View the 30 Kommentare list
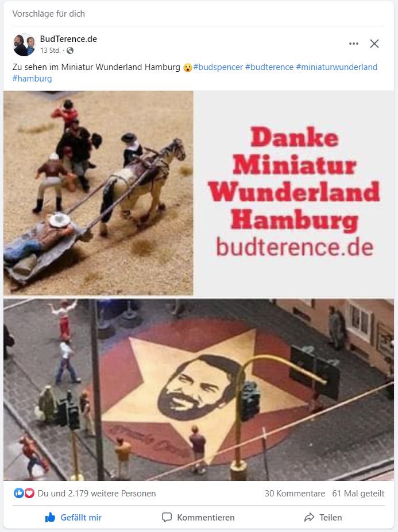Viewport: 398px width, 532px height. coord(295,494)
